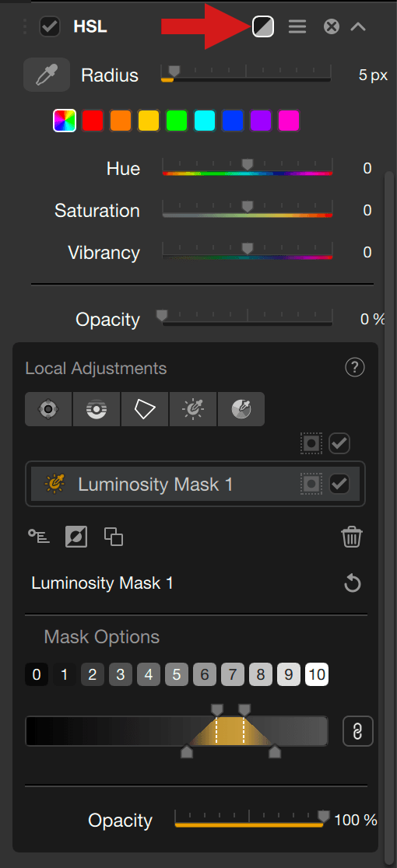The width and height of the screenshot is (397, 868).
Task: Open the local adjustments mask icon in HSL header
Action: pos(263,26)
